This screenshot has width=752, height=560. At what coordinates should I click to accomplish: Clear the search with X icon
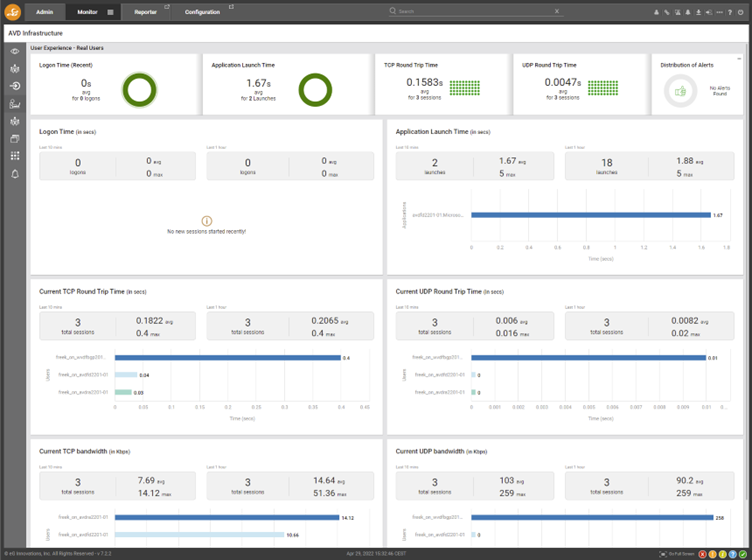(557, 11)
